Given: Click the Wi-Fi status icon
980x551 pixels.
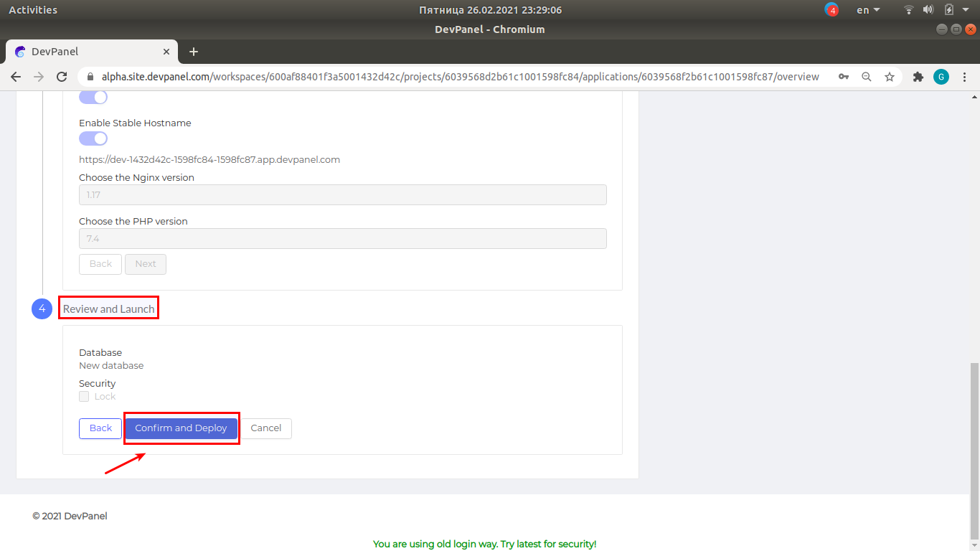Looking at the screenshot, I should (908, 10).
